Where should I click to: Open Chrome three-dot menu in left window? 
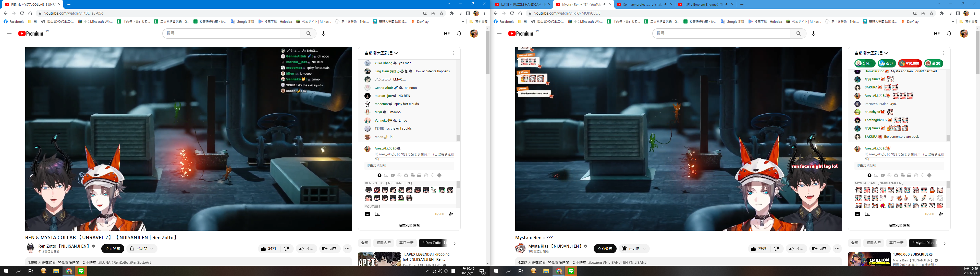click(x=484, y=13)
